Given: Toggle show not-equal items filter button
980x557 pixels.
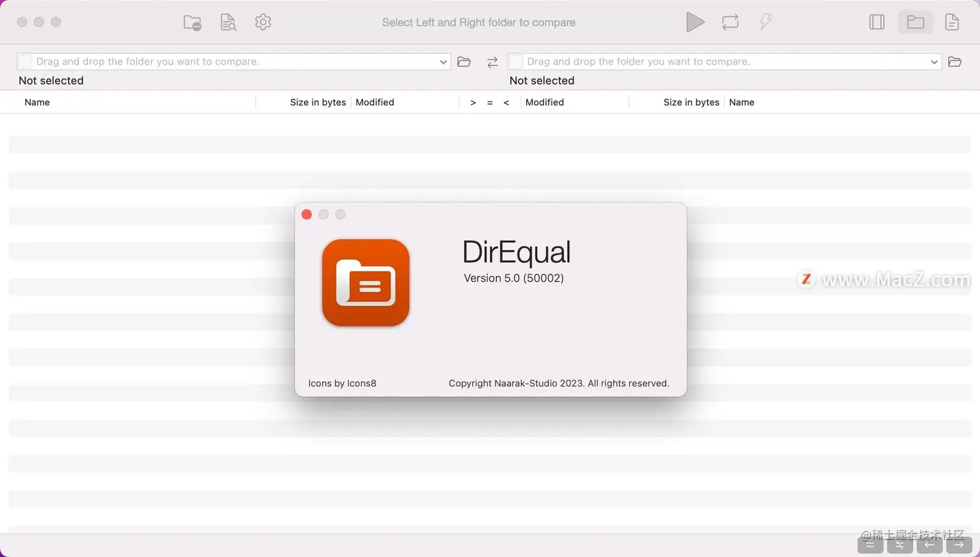Looking at the screenshot, I should (x=900, y=545).
